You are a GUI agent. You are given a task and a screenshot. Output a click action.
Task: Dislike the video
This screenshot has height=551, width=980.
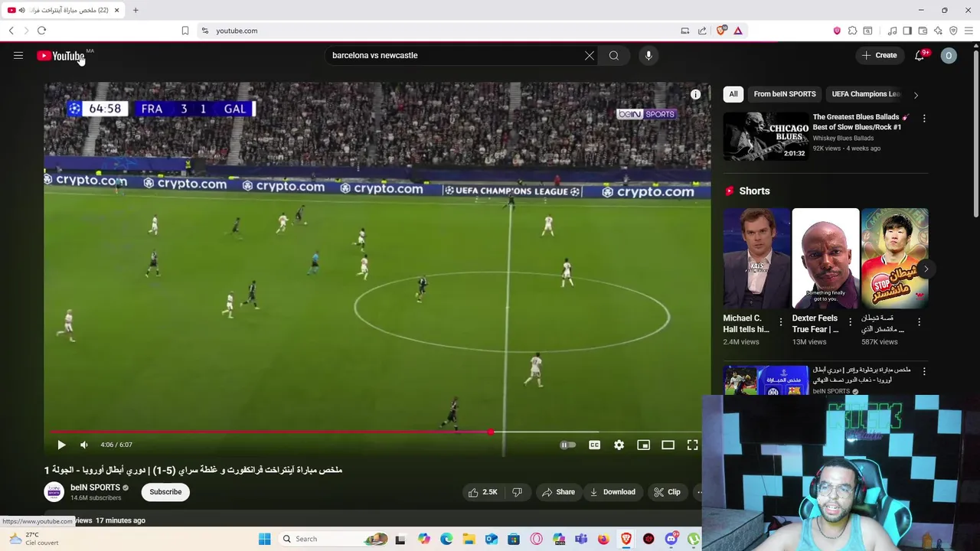tap(517, 492)
